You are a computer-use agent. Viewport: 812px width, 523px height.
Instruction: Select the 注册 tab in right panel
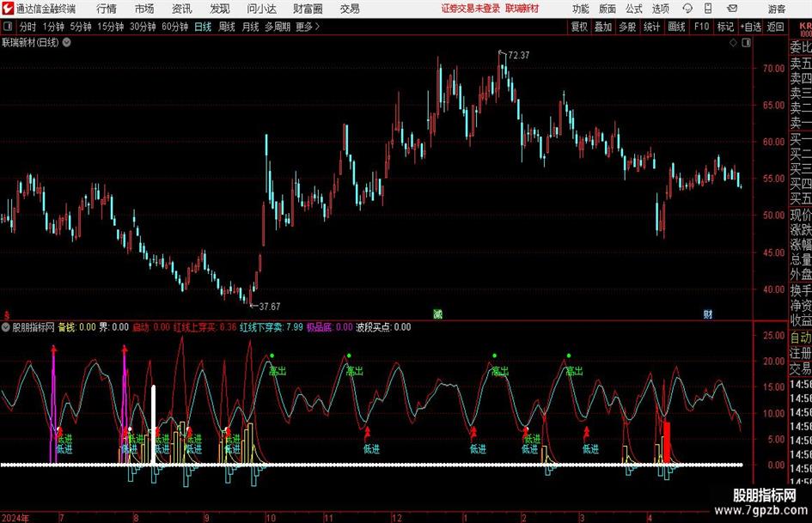tap(801, 353)
